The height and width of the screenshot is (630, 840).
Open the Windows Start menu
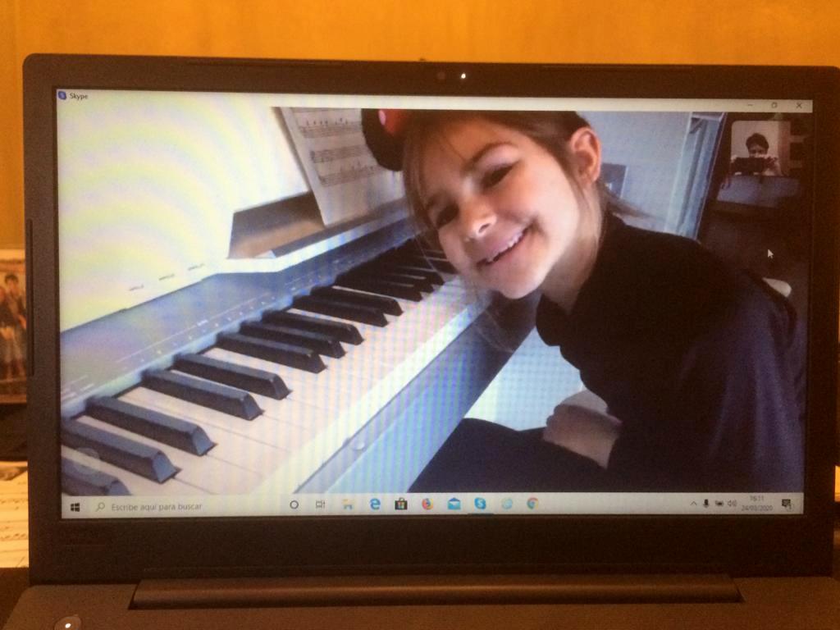pyautogui.click(x=75, y=507)
